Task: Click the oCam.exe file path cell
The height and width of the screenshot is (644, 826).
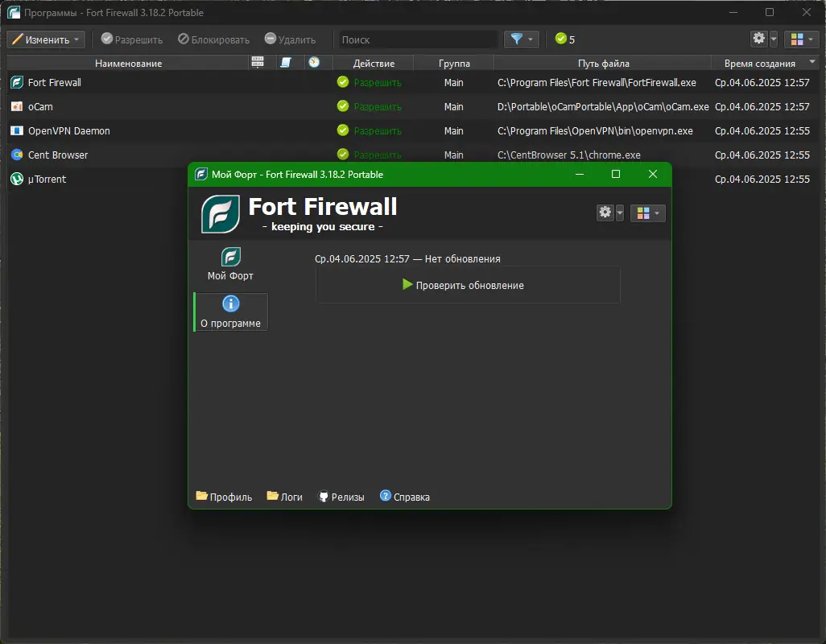Action: pos(603,107)
